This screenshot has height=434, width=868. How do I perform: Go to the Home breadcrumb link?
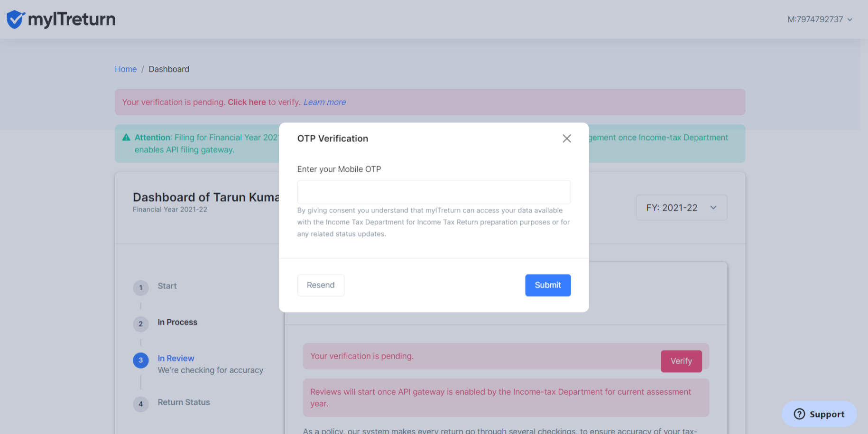(x=126, y=69)
